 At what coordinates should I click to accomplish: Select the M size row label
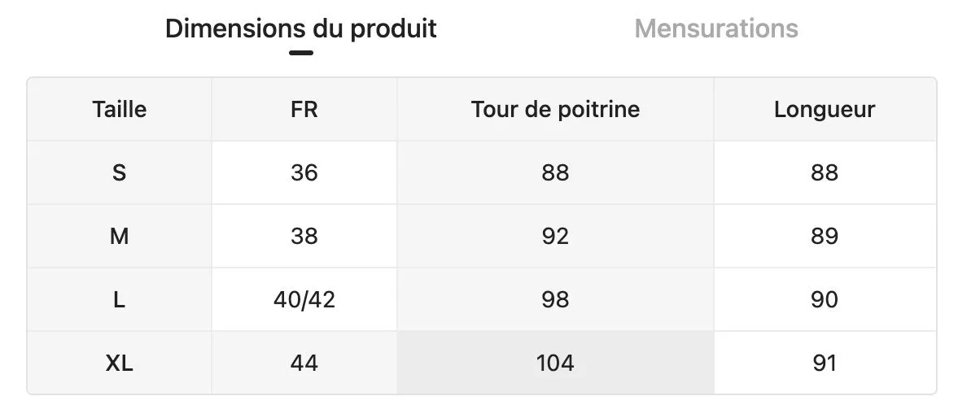(x=120, y=236)
